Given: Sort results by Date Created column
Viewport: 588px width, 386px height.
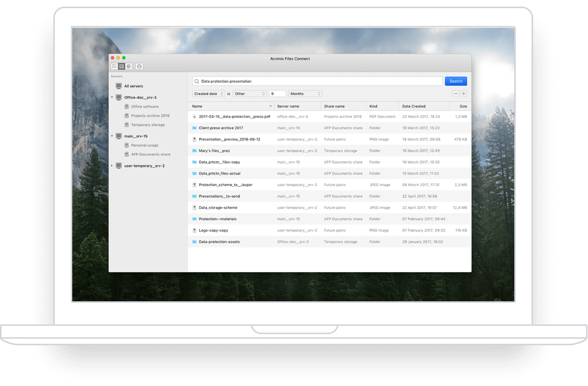Looking at the screenshot, I should [424, 106].
